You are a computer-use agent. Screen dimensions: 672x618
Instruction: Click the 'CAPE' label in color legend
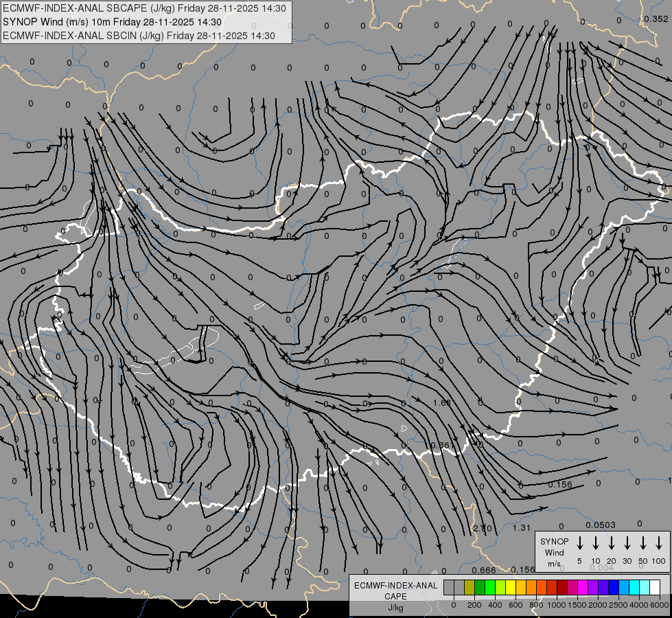click(395, 596)
